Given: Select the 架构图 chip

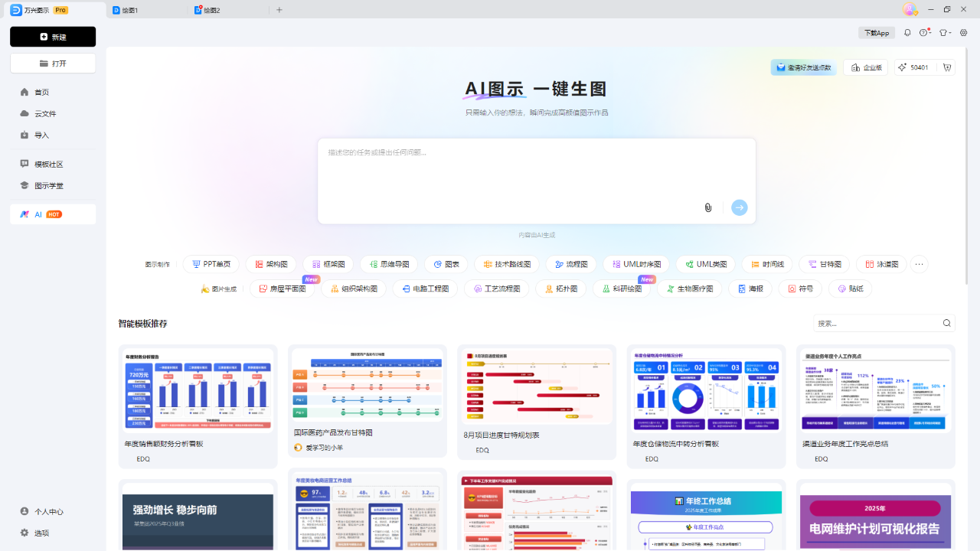Looking at the screenshot, I should point(271,264).
